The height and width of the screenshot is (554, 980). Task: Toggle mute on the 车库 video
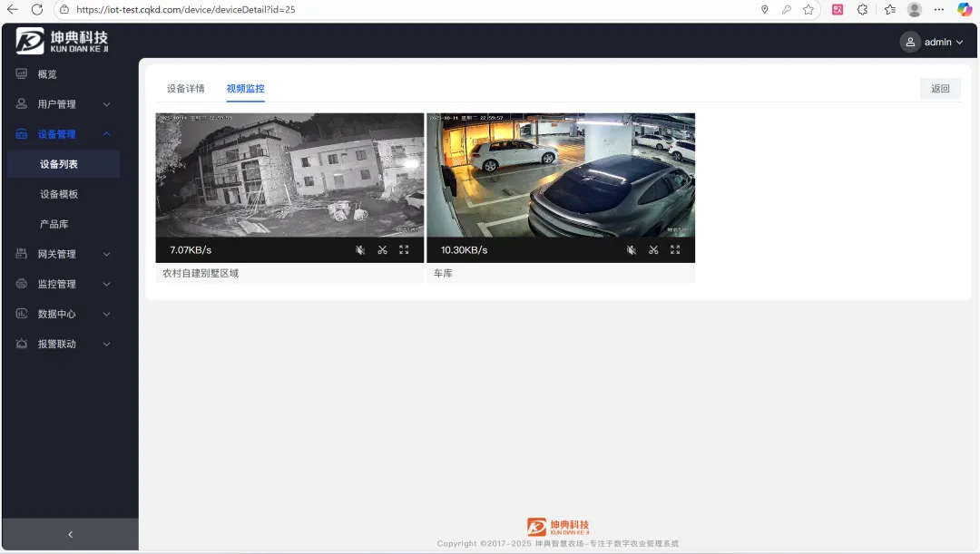point(632,250)
